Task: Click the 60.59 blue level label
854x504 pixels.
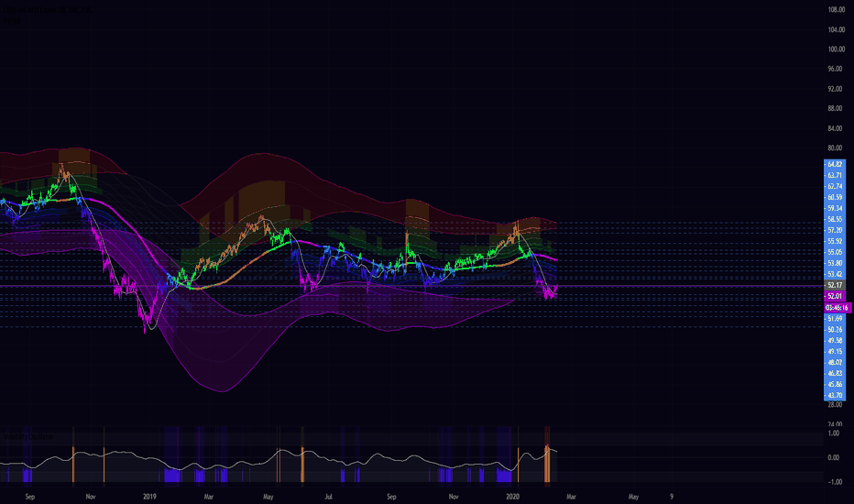Action: point(835,197)
